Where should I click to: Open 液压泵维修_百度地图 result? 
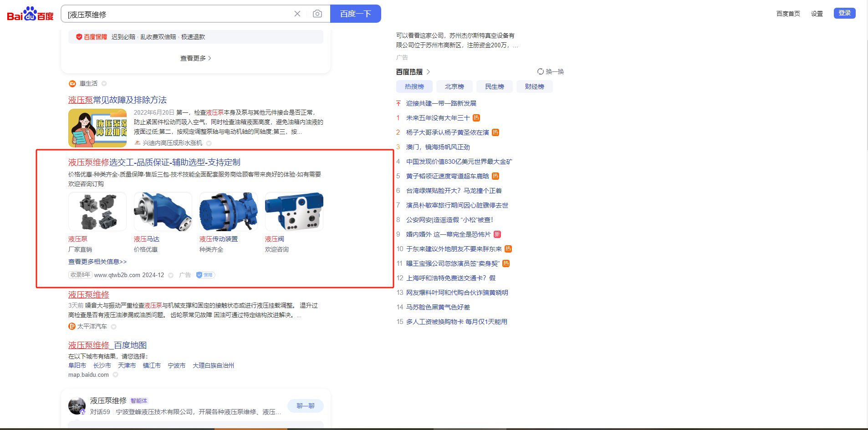click(x=107, y=345)
